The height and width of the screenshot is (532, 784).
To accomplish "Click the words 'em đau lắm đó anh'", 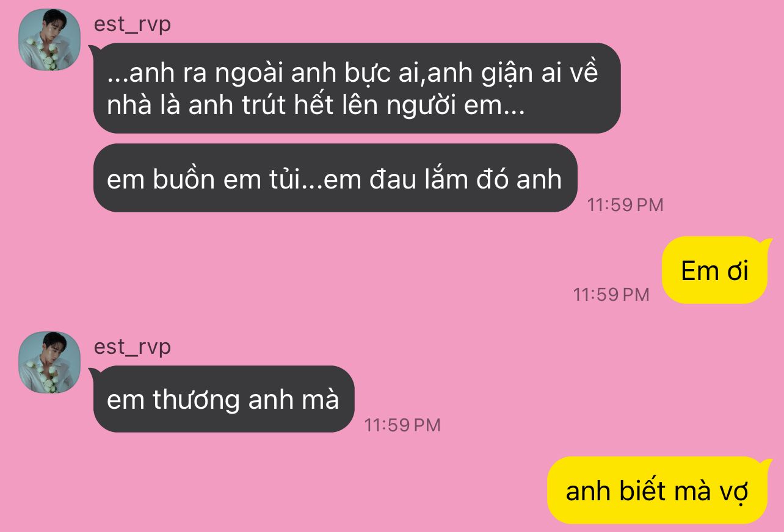I will click(x=443, y=179).
